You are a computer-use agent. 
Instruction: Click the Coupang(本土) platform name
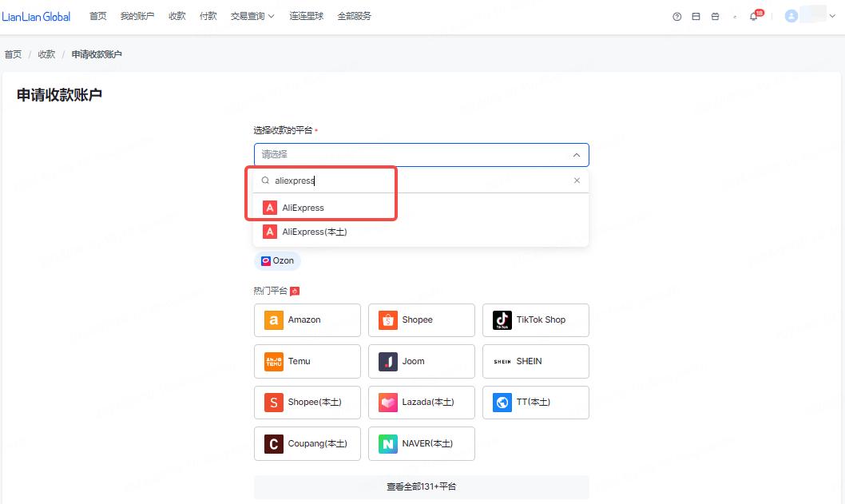point(317,443)
